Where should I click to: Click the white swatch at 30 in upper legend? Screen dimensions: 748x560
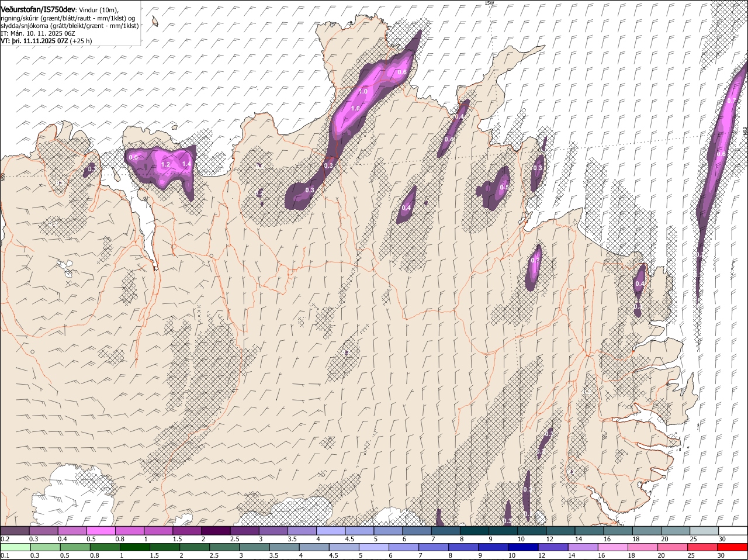732,531
